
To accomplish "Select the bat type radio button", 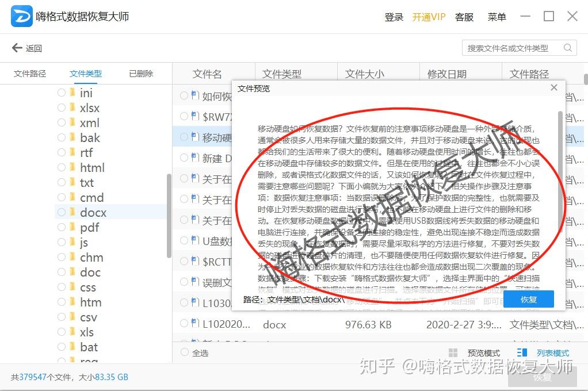I will pos(62,347).
